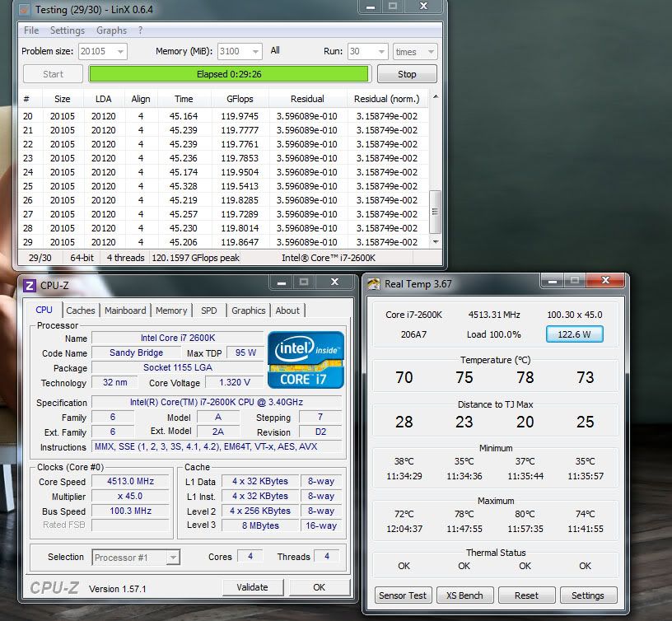Click the Intel Core i7 inside logo
This screenshot has height=621, width=672.
tap(306, 360)
